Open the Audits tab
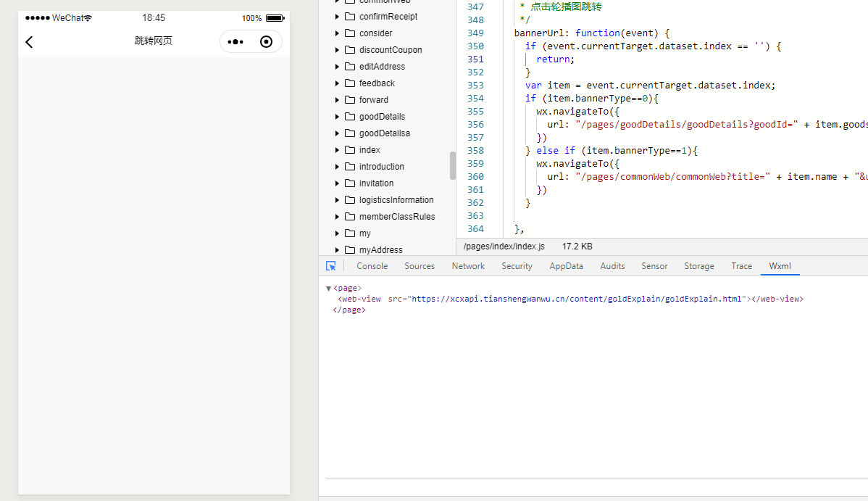The image size is (868, 501). coord(612,266)
